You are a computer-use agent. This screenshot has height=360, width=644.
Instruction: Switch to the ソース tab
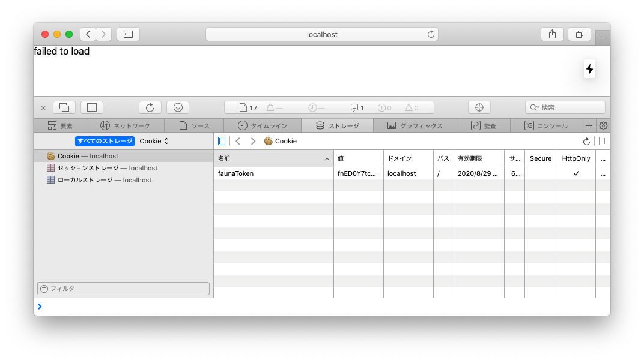(x=194, y=126)
